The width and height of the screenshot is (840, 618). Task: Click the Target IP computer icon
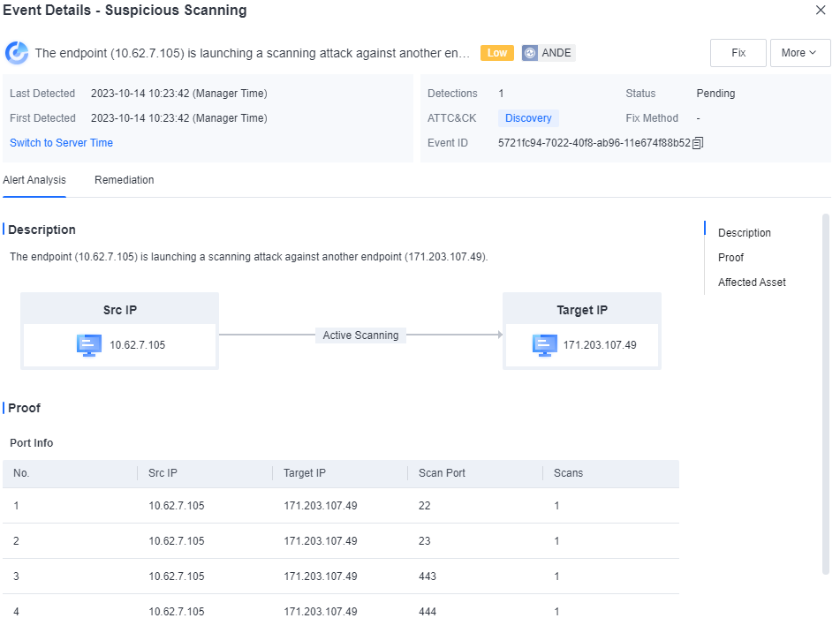(544, 345)
